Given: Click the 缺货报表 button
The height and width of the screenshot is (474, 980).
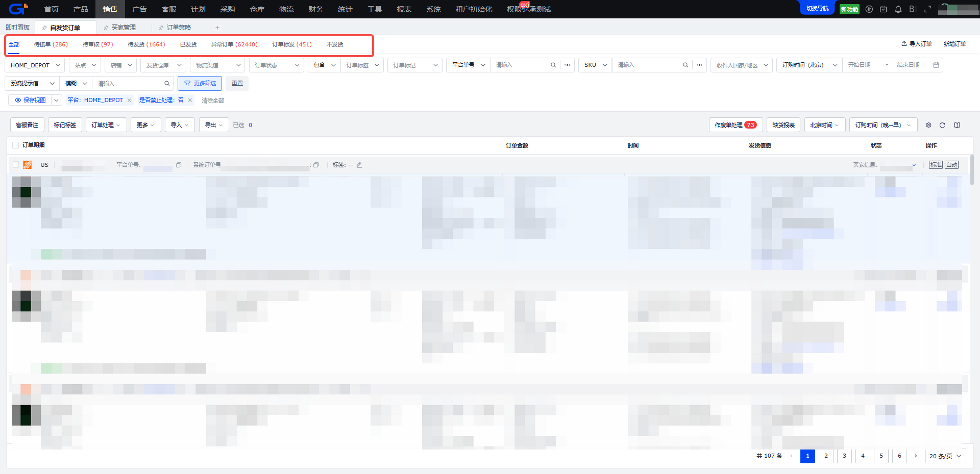Looking at the screenshot, I should (x=783, y=125).
